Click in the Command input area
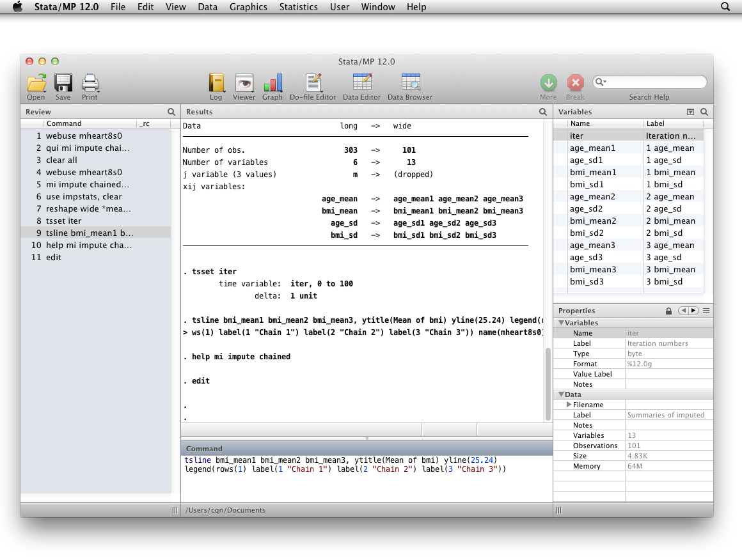 pyautogui.click(x=367, y=478)
